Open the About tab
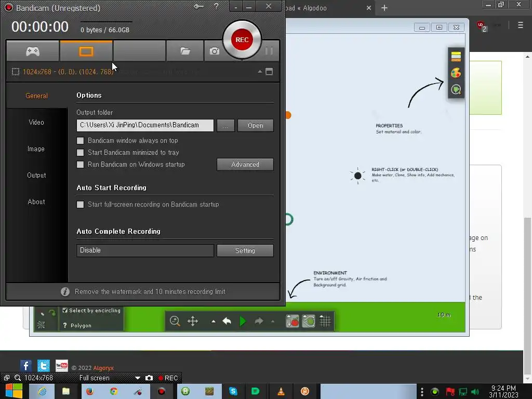 pos(36,202)
